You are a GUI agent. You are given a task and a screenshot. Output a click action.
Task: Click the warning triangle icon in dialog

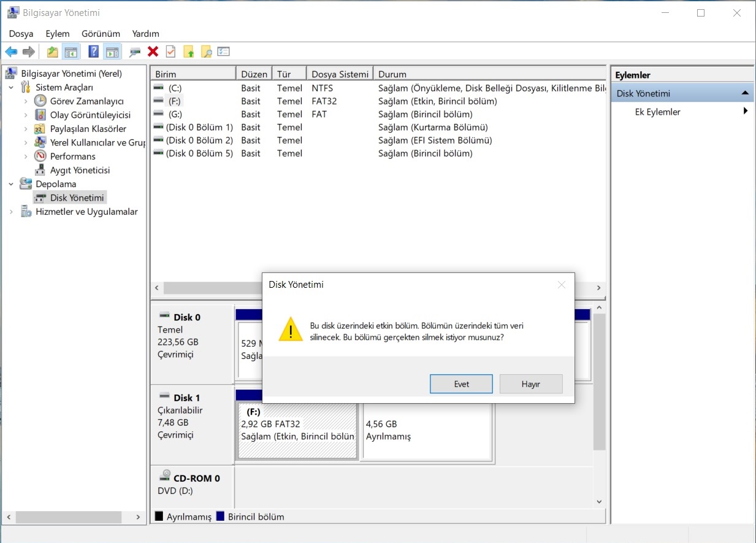click(290, 329)
